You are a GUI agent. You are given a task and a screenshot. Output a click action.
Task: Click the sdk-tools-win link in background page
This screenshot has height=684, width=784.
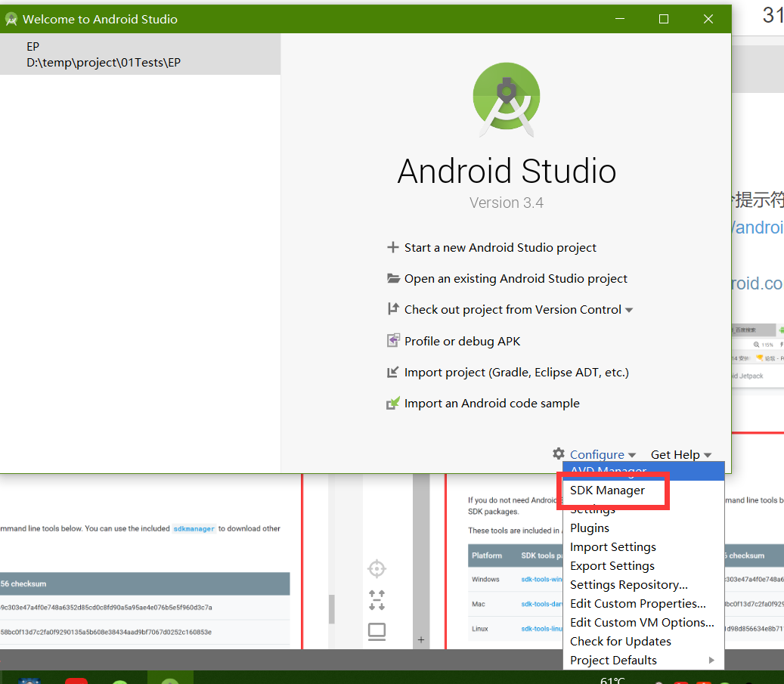click(541, 579)
